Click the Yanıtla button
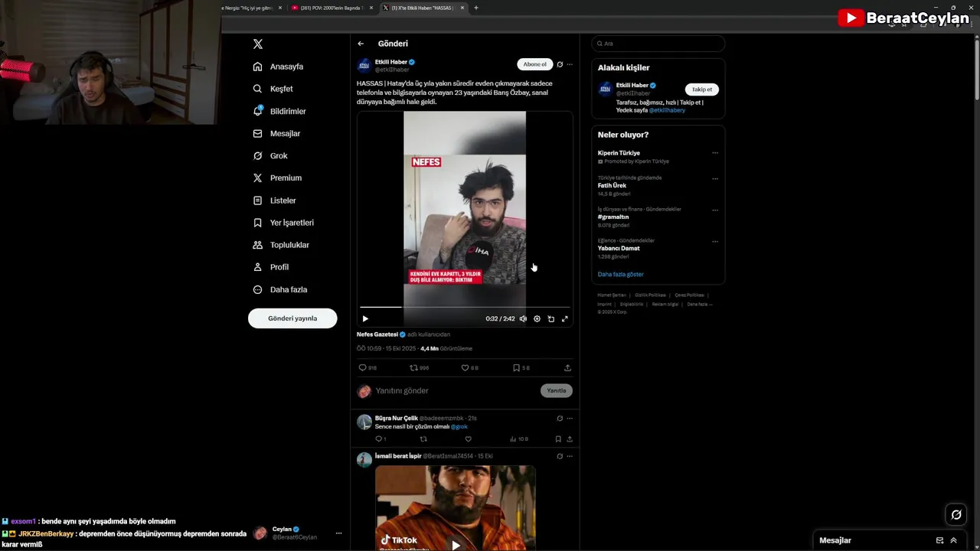 [x=557, y=390]
